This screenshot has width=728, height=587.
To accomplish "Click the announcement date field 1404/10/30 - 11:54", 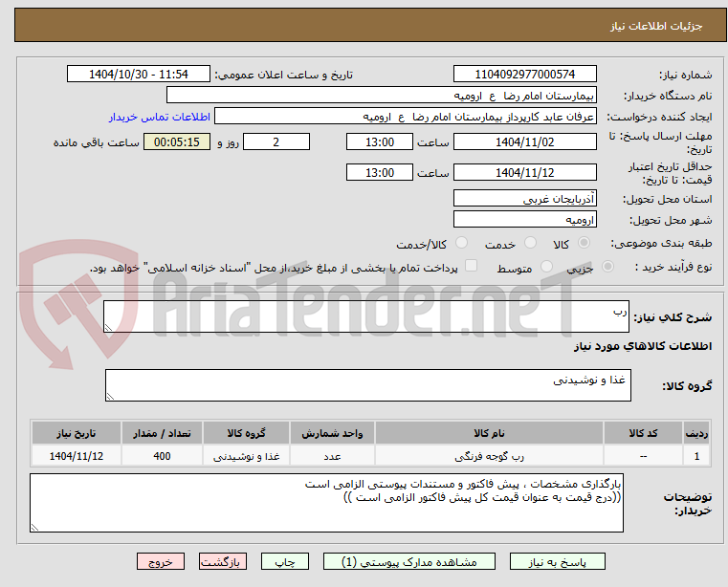I will coord(139,75).
